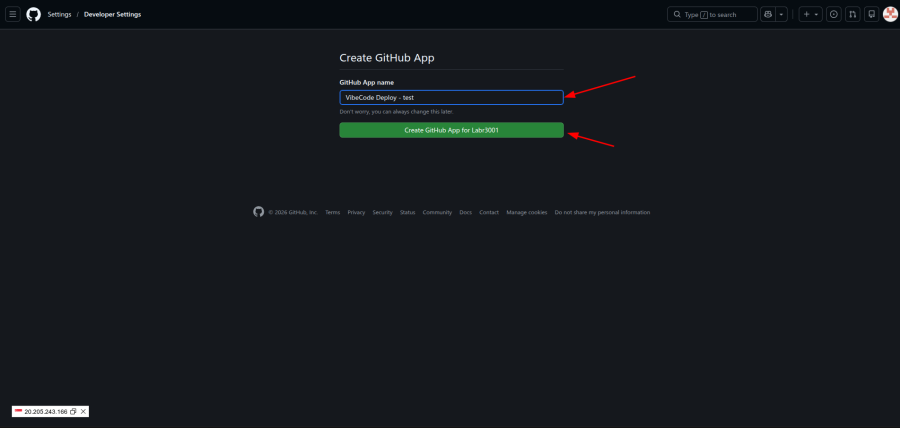Open the Copilot chat icon
The width and height of the screenshot is (900, 428).
click(x=767, y=14)
